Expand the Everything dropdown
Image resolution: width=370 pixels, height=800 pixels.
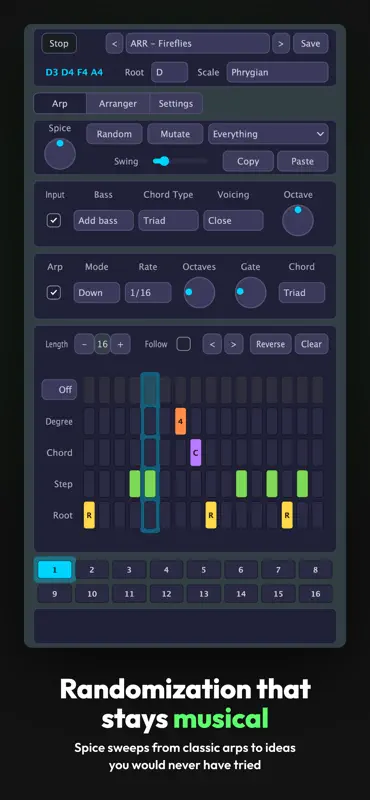tap(268, 134)
